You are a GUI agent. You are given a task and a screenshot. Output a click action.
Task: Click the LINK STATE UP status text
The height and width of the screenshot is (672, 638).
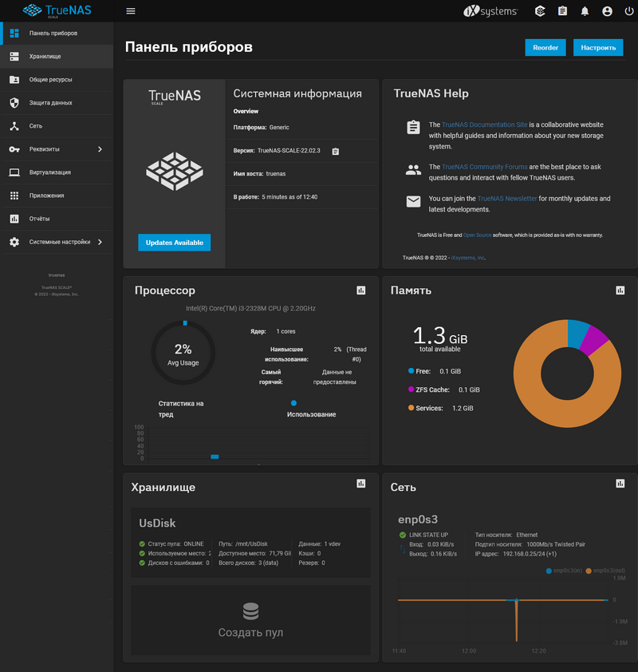coord(428,535)
